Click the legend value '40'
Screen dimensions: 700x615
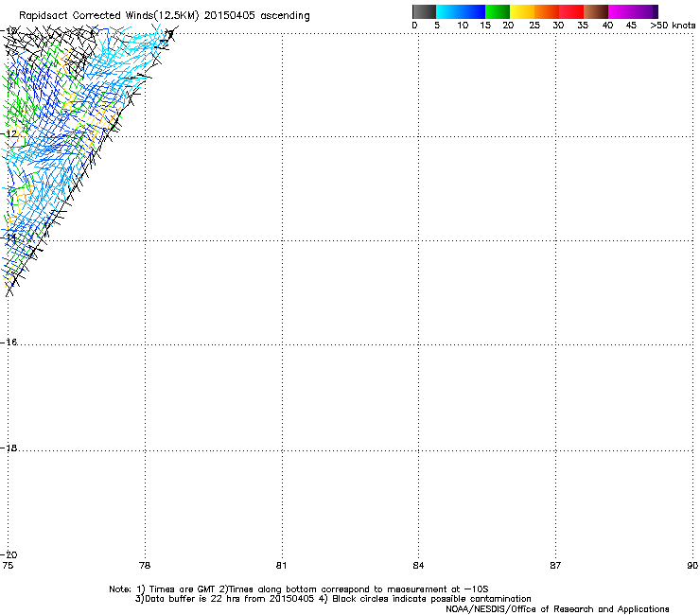pos(607,26)
